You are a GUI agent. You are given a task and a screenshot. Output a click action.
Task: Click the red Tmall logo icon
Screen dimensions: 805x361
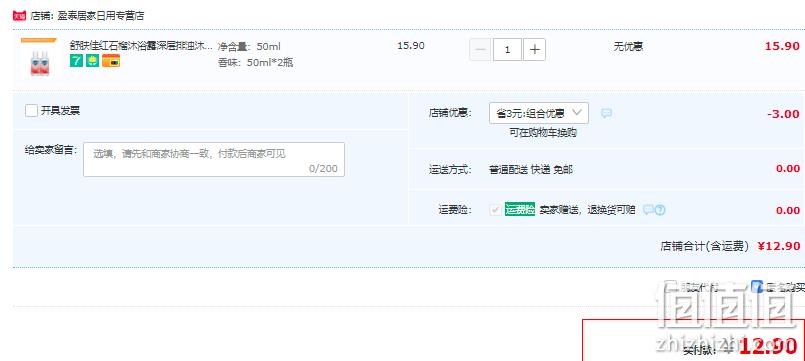point(19,15)
